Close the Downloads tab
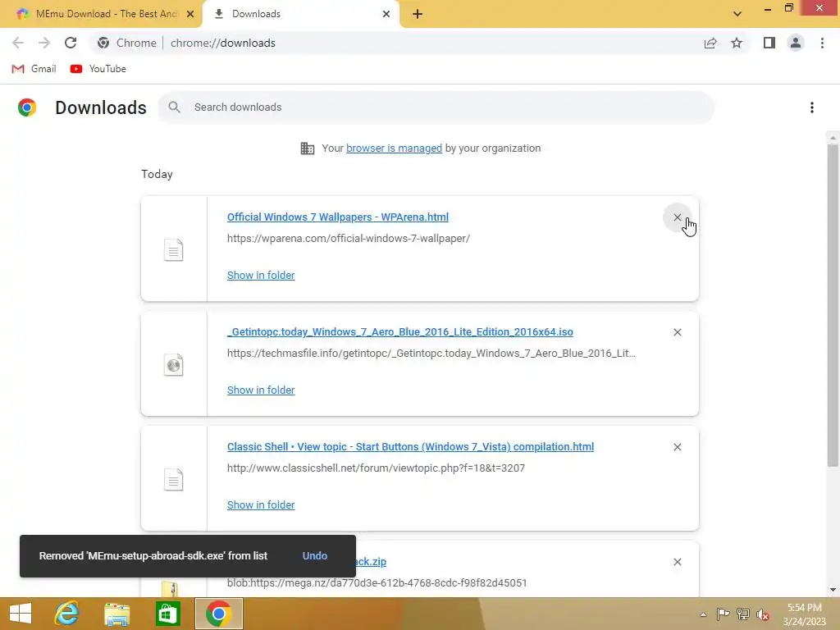The image size is (840, 630). click(386, 14)
